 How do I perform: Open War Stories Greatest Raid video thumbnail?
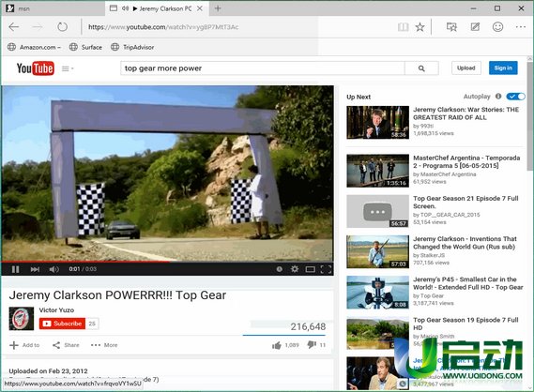[x=377, y=122]
